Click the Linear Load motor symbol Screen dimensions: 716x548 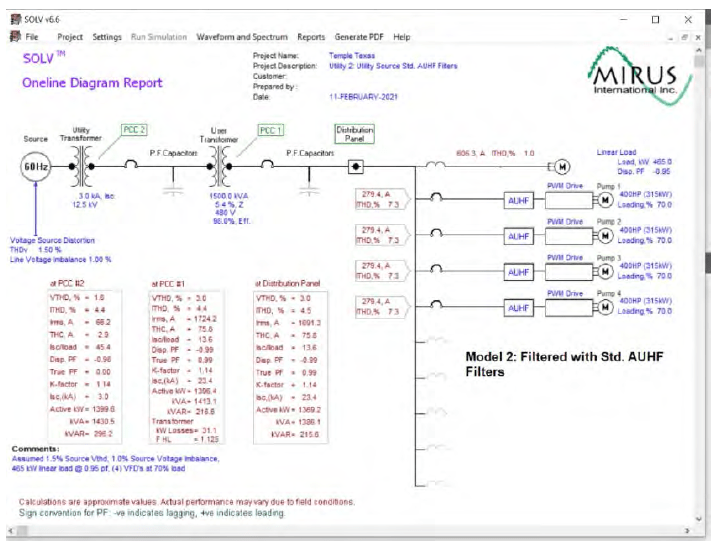pos(561,165)
